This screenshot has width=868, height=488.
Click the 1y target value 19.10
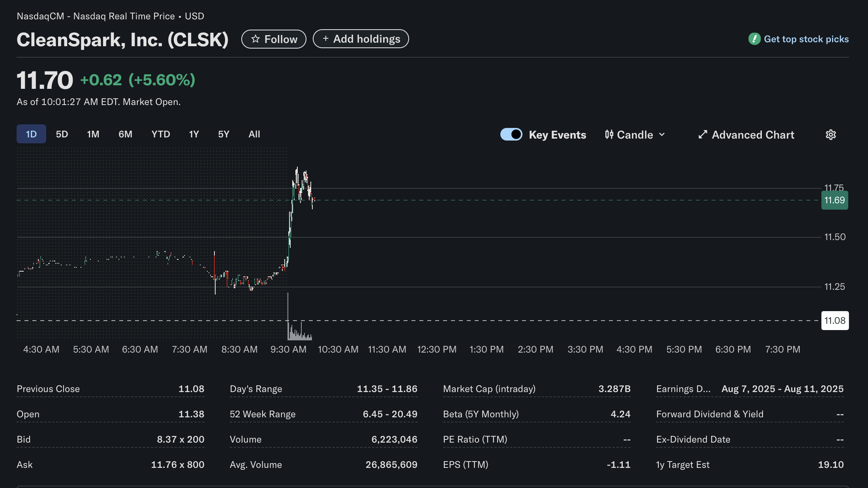[831, 465]
